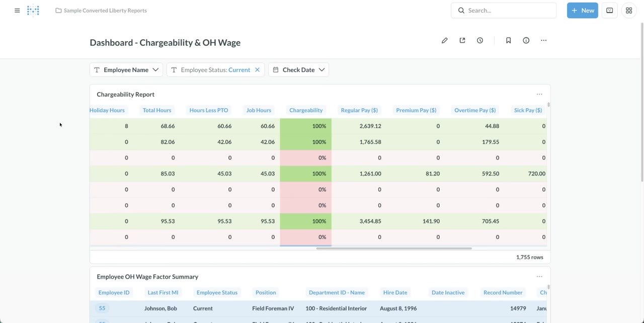
Task: Click Employee Status column header
Action: point(217,292)
